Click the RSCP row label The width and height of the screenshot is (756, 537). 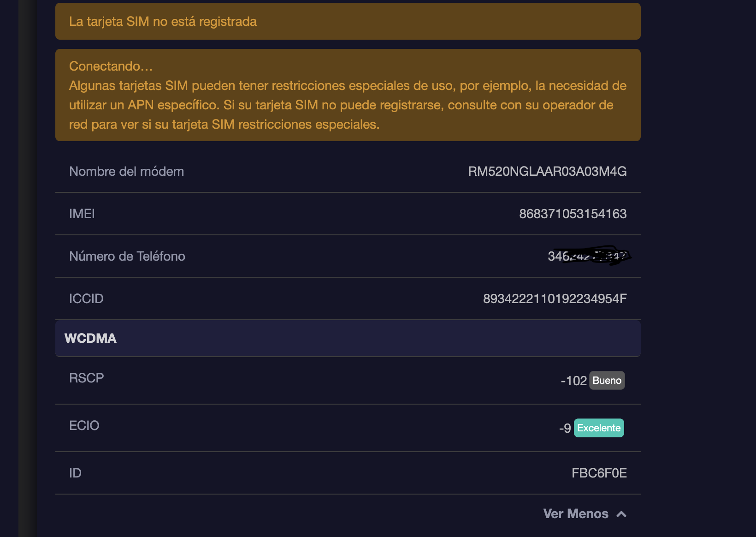click(x=87, y=378)
